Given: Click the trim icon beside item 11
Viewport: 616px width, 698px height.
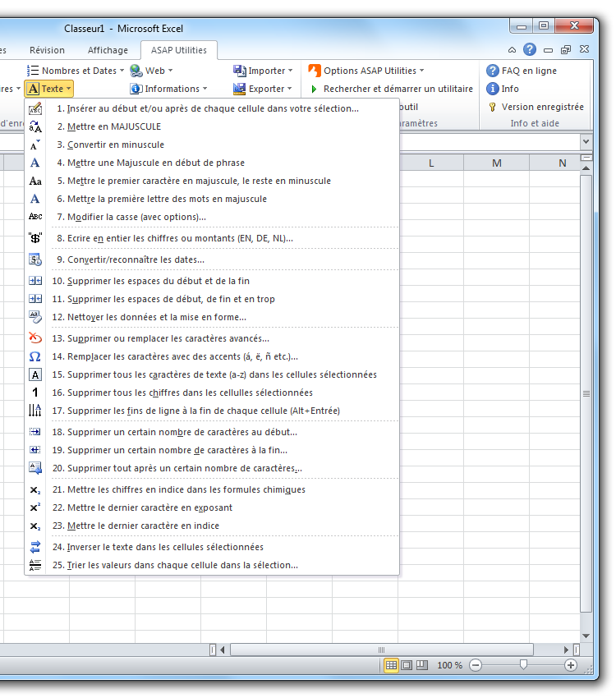Looking at the screenshot, I should tap(35, 299).
